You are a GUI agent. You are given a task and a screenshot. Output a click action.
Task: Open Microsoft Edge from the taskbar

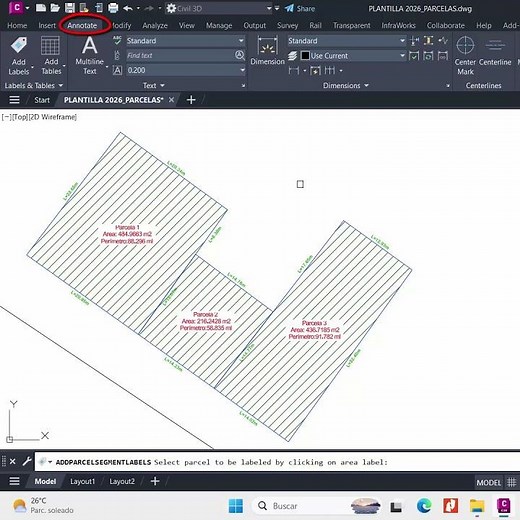coord(424,506)
